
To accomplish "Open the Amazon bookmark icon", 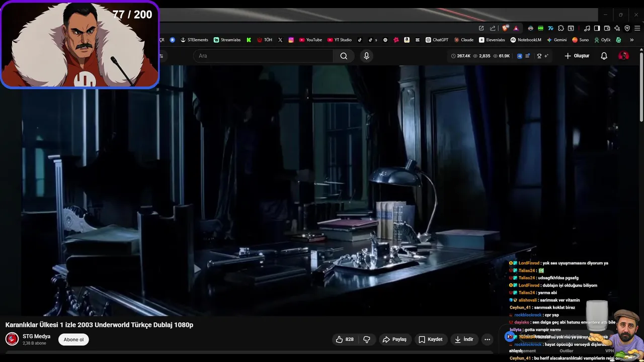I will [407, 40].
